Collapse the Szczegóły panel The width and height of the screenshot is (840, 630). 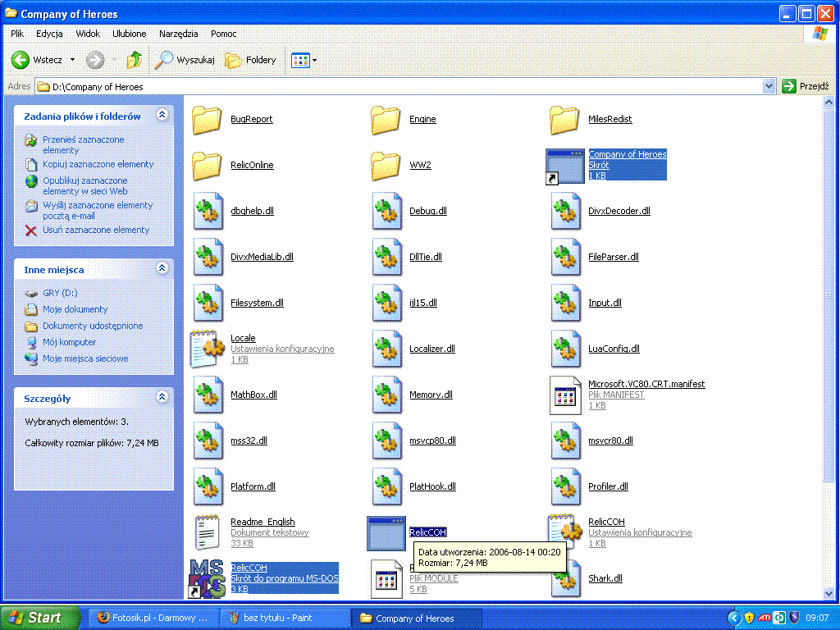click(x=162, y=397)
